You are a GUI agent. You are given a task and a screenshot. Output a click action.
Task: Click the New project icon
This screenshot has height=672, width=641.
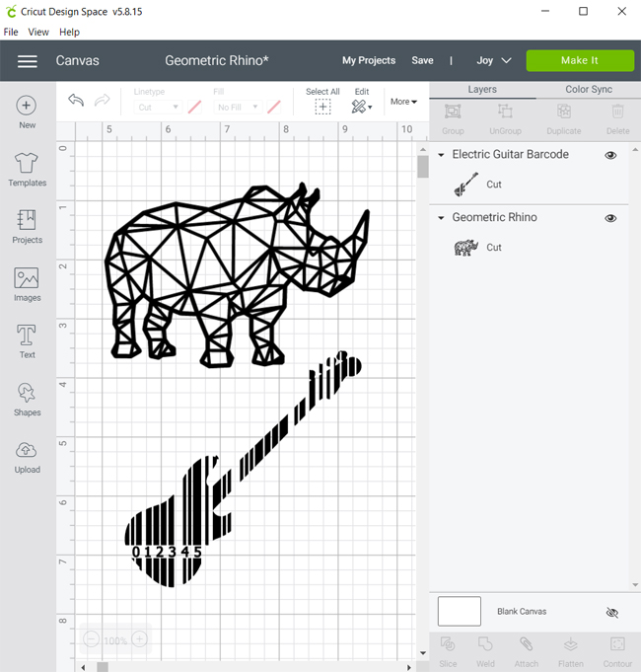click(27, 106)
